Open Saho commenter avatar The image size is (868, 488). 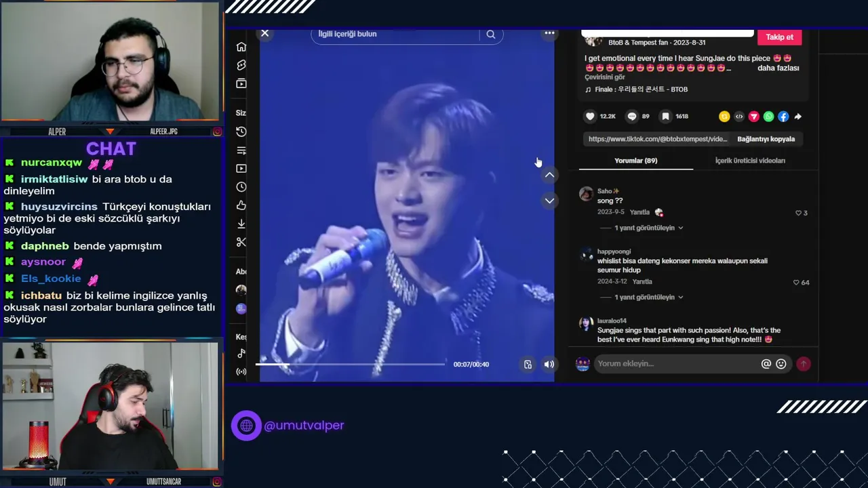pos(587,195)
